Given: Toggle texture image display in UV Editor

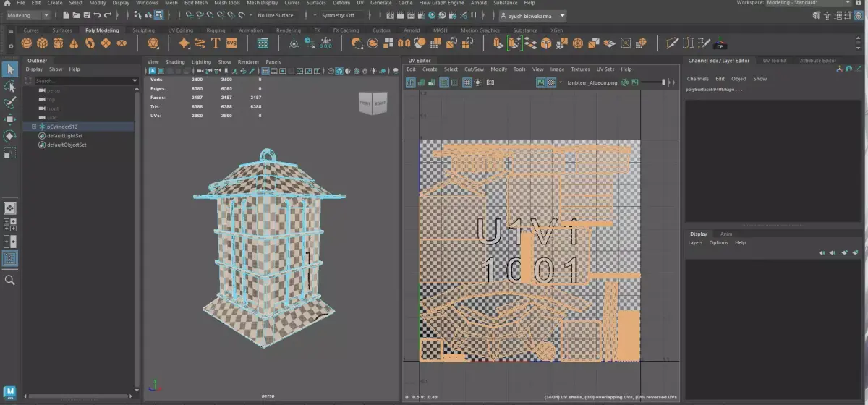Looking at the screenshot, I should (540, 82).
